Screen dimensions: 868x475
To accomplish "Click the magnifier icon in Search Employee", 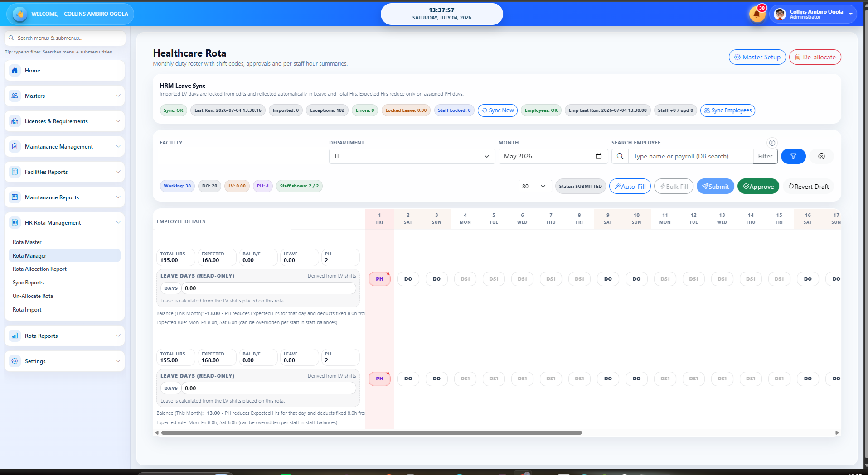I will click(620, 156).
